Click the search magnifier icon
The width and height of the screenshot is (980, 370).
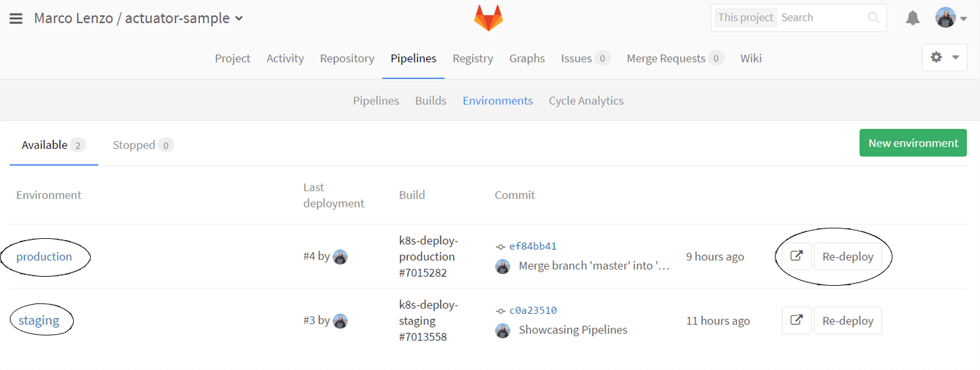tap(874, 18)
